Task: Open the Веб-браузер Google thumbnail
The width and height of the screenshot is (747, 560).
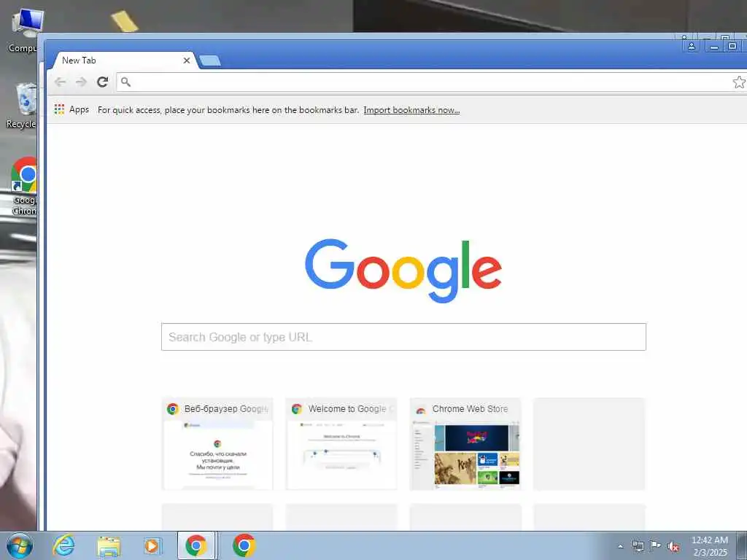Action: pos(217,444)
